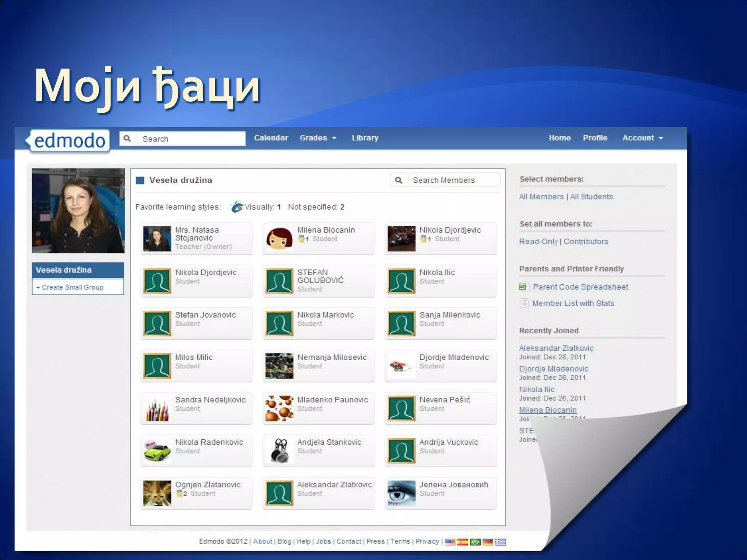Screen dimensions: 747x560
Task: Select the Spanish flag language icon
Action: [462, 542]
